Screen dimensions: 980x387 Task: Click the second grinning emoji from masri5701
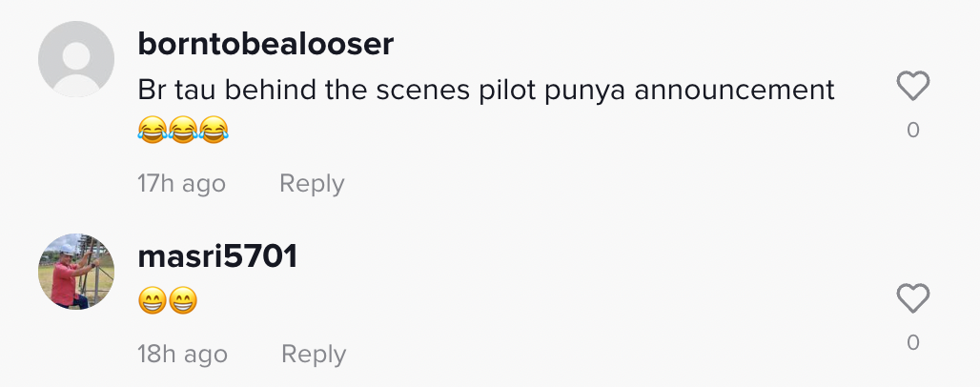[x=184, y=302]
